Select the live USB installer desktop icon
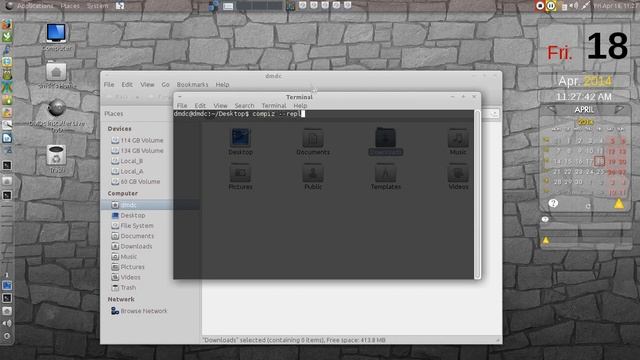This screenshot has height=360, width=640. 57,116
